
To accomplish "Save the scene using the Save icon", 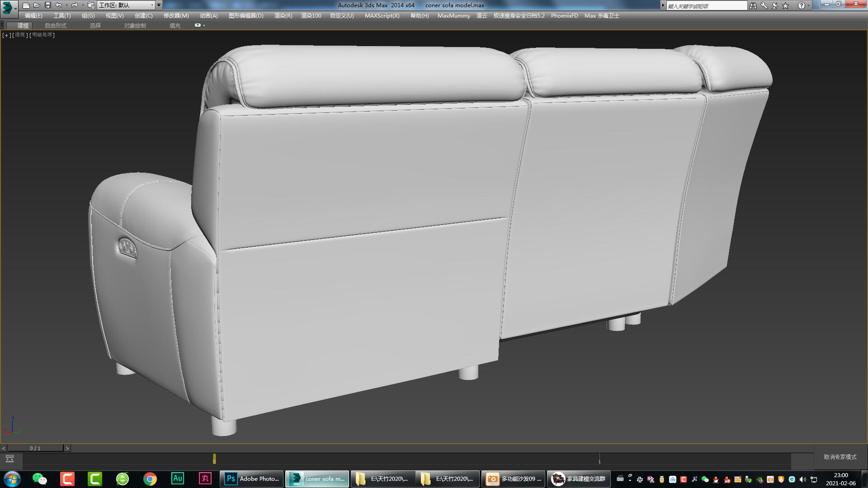I will point(47,5).
